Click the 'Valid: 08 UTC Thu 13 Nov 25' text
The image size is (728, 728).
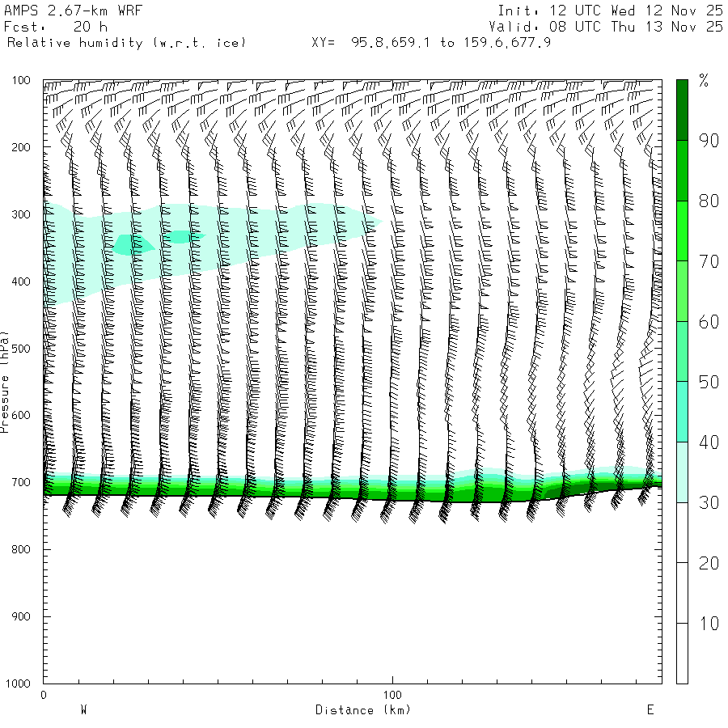606,27
